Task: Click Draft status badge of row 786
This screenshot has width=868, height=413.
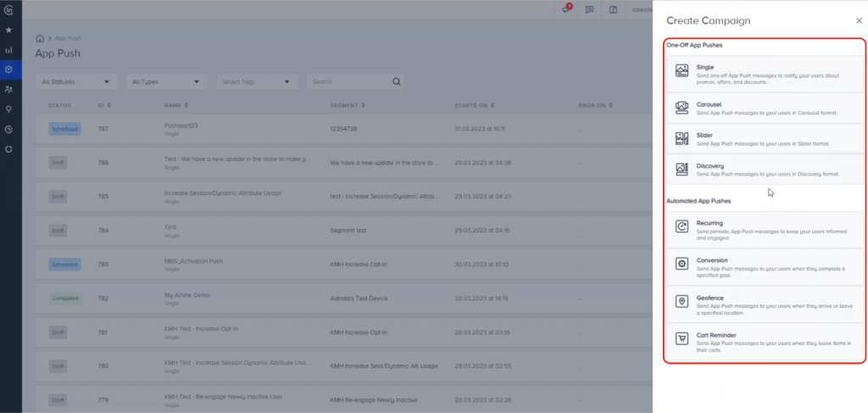Action: [x=58, y=163]
